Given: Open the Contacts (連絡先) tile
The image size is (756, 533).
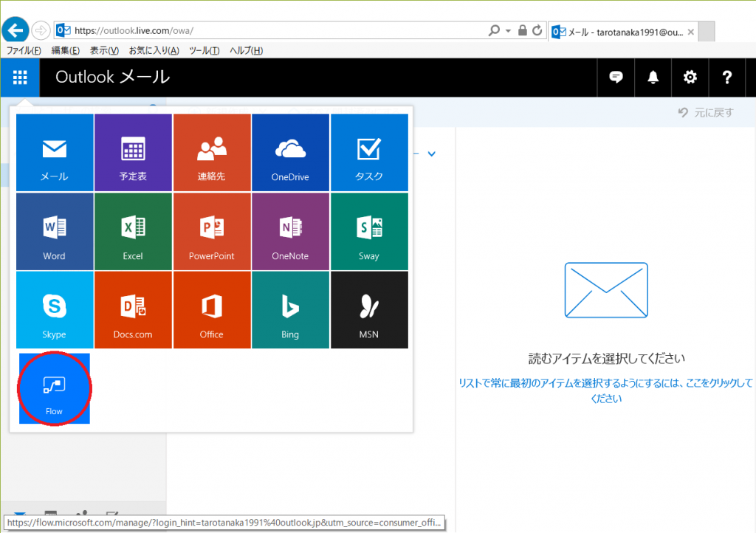Looking at the screenshot, I should pyautogui.click(x=212, y=152).
